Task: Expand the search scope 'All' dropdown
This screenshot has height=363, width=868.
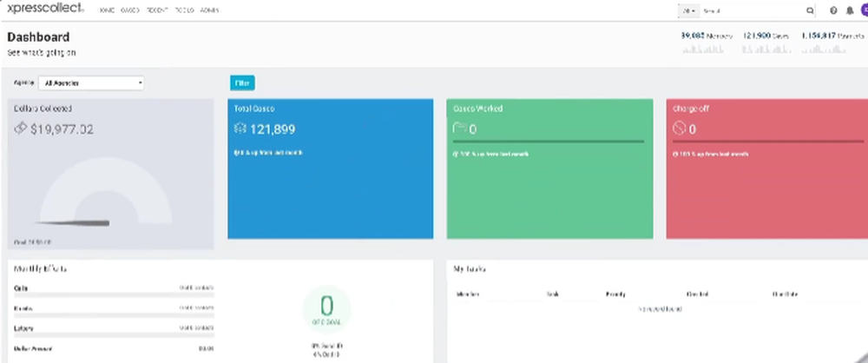Action: coord(689,10)
